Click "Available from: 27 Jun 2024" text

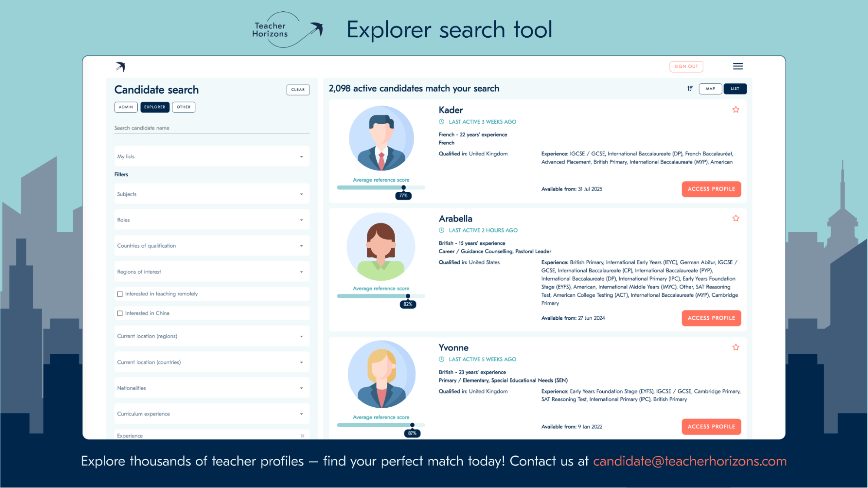[573, 318]
